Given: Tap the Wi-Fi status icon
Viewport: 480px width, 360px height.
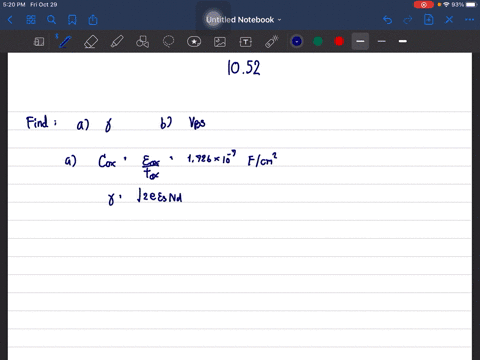Looking at the screenshot, I should coord(446,5).
